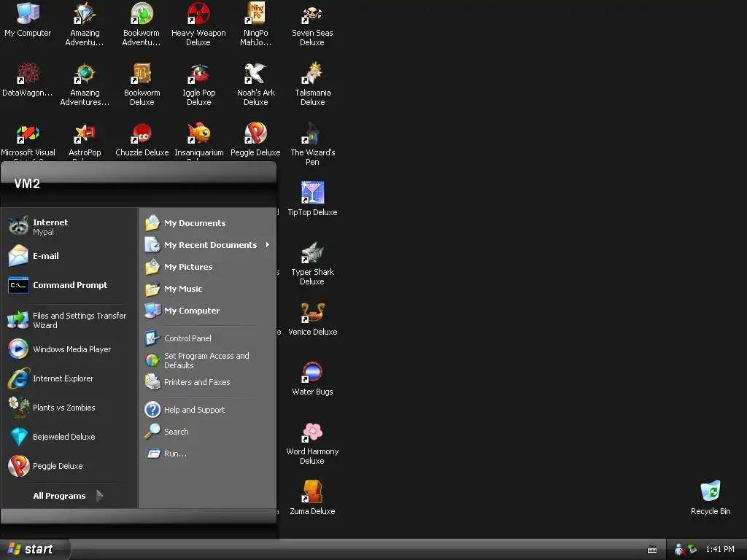Open My Documents from the Start menu
This screenshot has height=560, width=747.
click(x=208, y=223)
